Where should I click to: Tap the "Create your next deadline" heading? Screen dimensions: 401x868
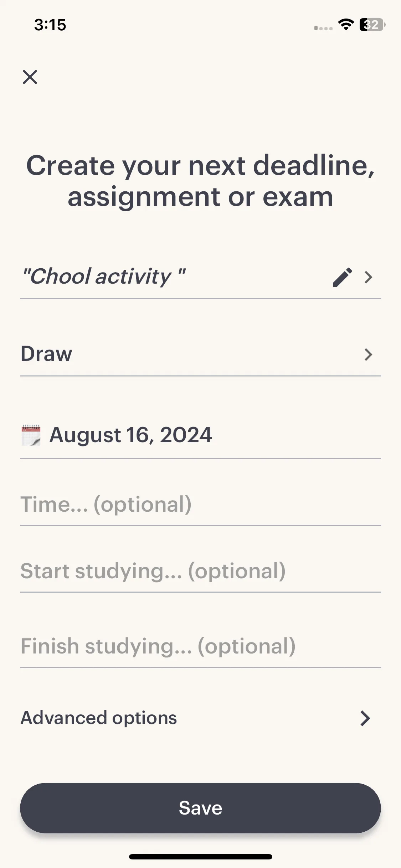click(200, 181)
